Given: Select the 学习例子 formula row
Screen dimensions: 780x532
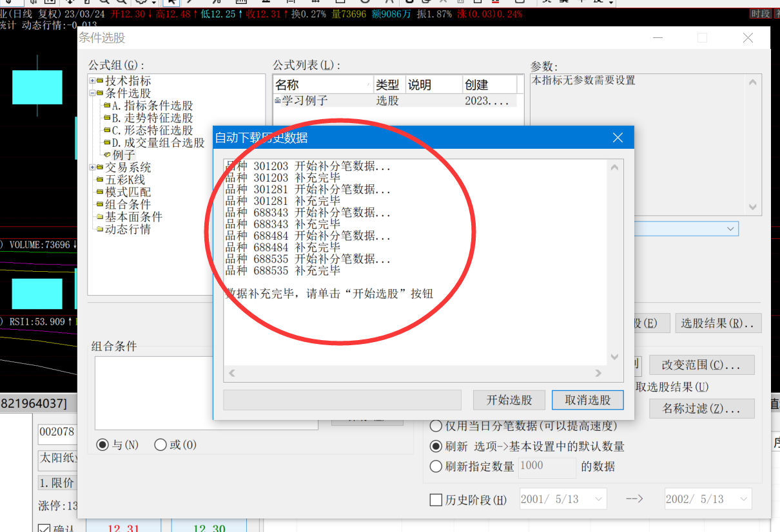Looking at the screenshot, I should [395, 100].
